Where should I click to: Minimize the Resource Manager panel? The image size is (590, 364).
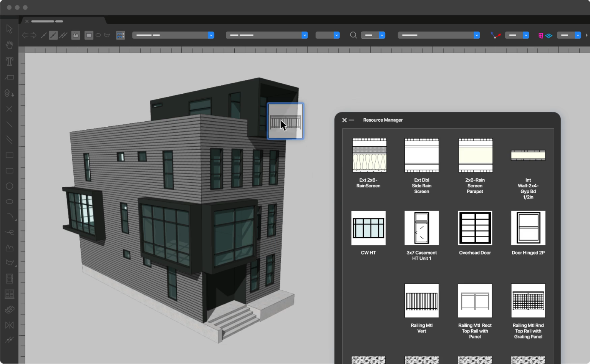(352, 120)
